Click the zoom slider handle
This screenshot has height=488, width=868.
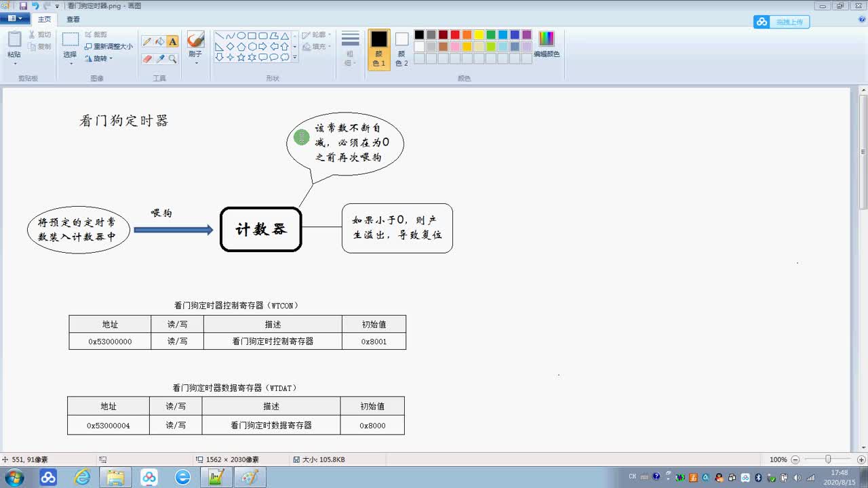tap(828, 460)
